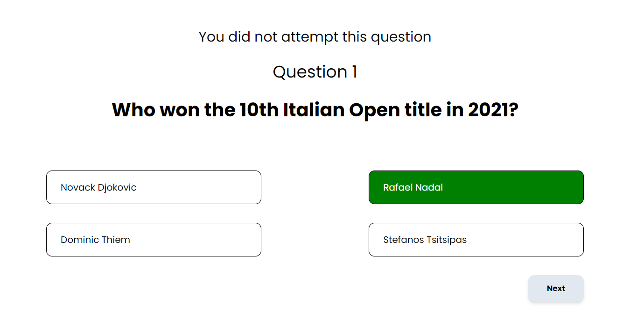Click the question text about Italian Open
The height and width of the screenshot is (327, 644).
coord(315,109)
